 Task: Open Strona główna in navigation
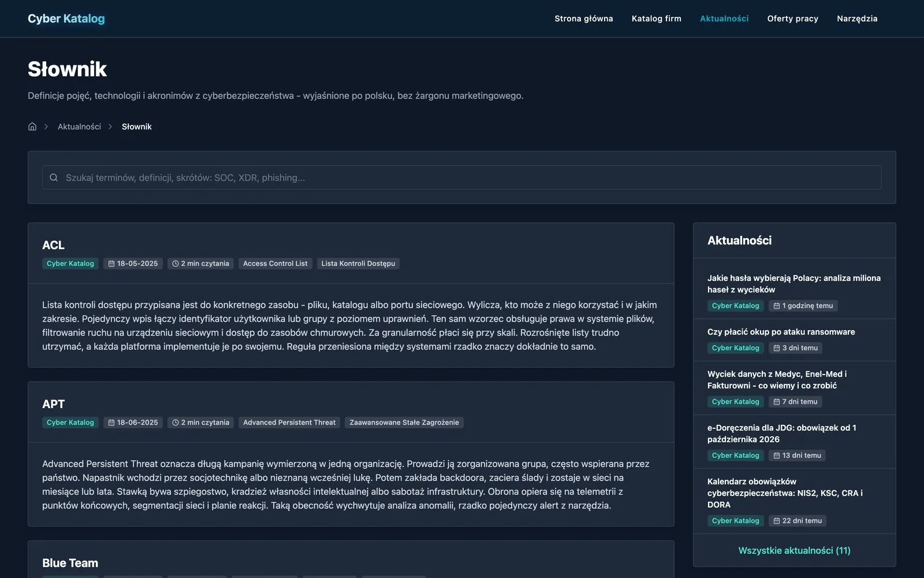[x=584, y=18]
